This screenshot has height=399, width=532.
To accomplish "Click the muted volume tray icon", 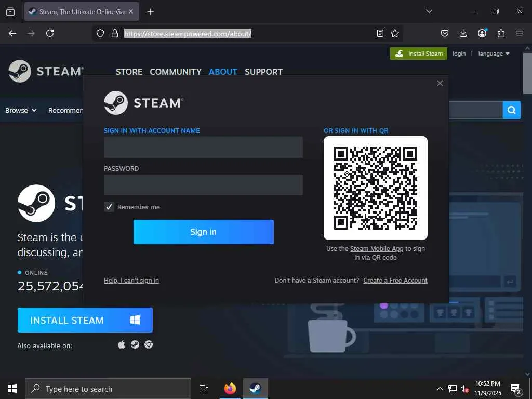I will point(464,389).
